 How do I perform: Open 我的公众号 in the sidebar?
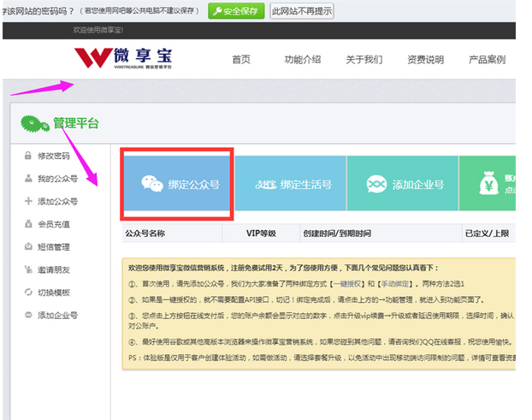[x=57, y=179]
